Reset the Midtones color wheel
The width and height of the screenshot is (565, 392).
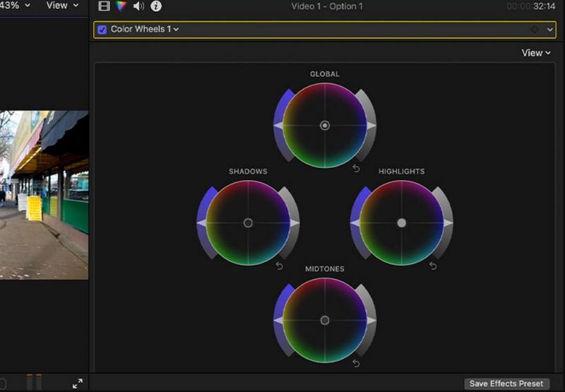pos(356,363)
